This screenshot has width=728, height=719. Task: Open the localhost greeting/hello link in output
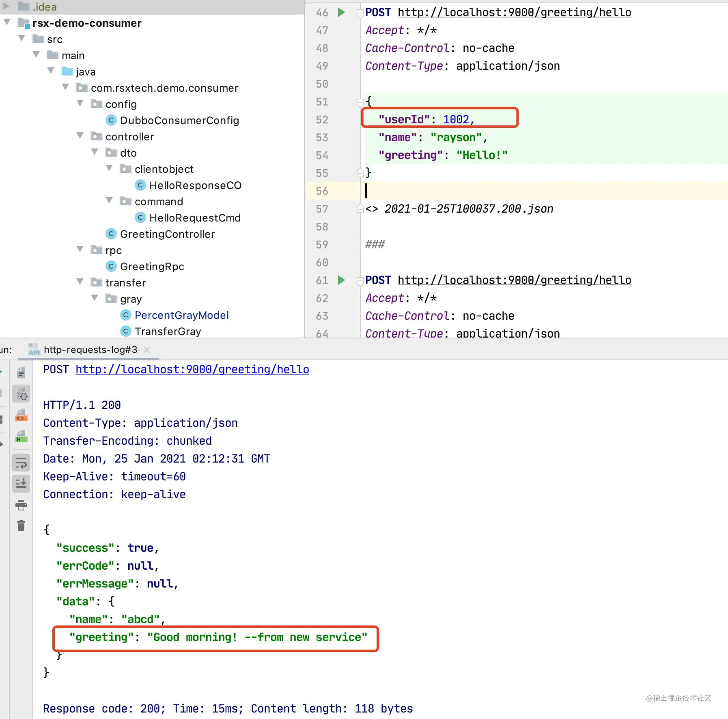(192, 370)
